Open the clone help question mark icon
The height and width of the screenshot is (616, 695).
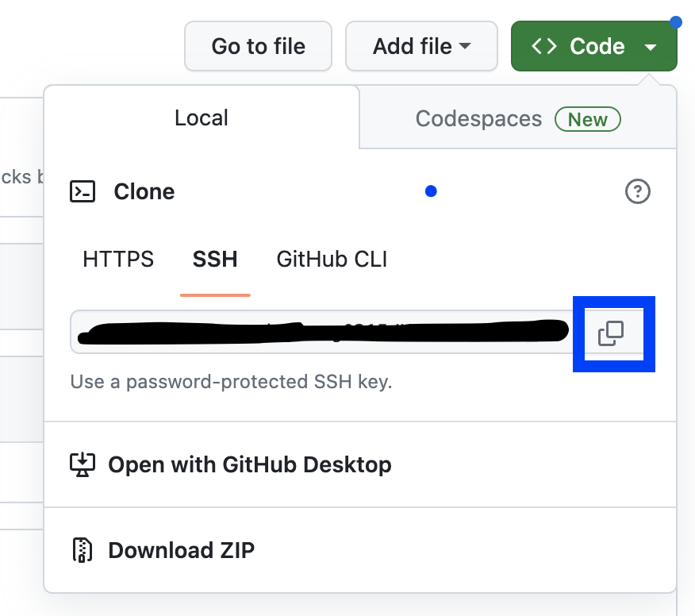point(637,191)
